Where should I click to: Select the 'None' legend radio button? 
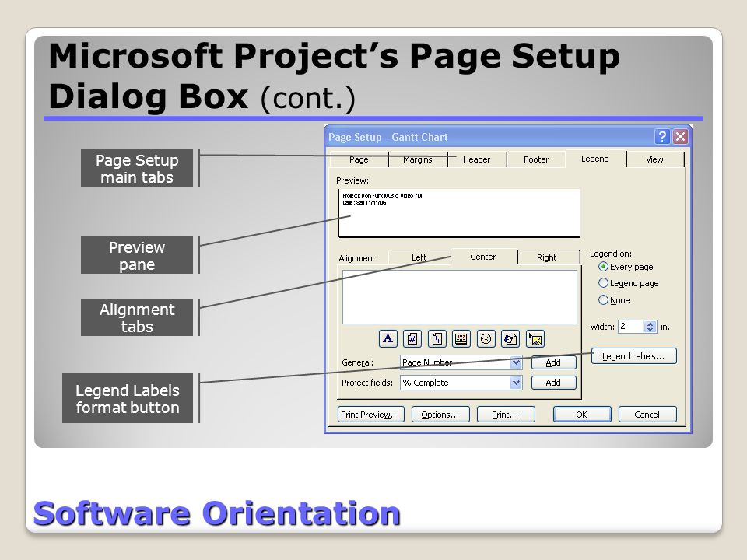click(x=603, y=300)
